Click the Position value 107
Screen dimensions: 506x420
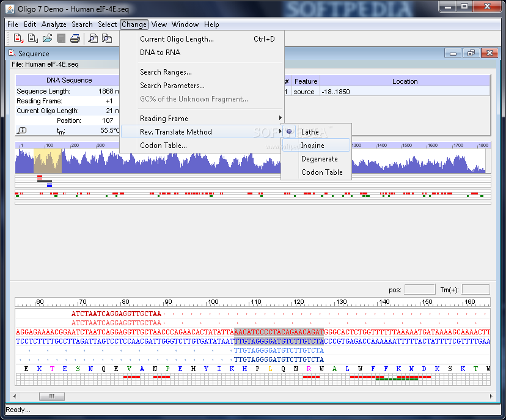pyautogui.click(x=108, y=120)
